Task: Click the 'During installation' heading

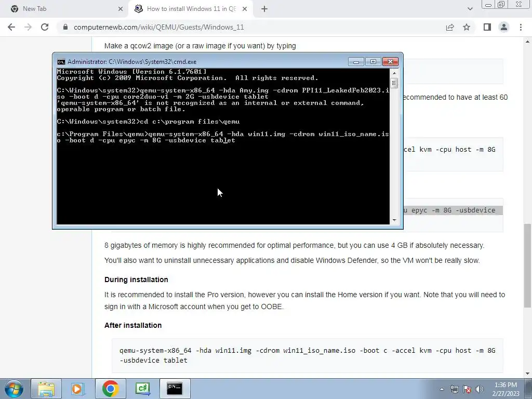Action: [136, 280]
